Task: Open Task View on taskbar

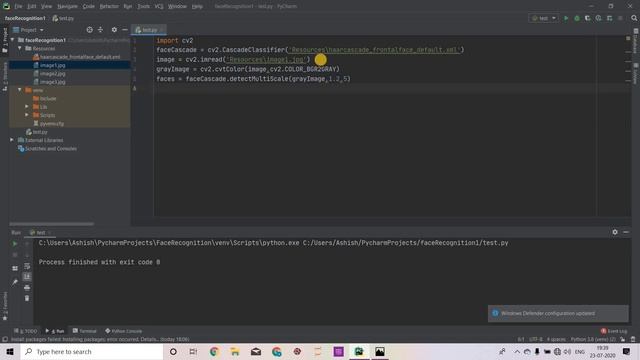Action: click(x=193, y=351)
